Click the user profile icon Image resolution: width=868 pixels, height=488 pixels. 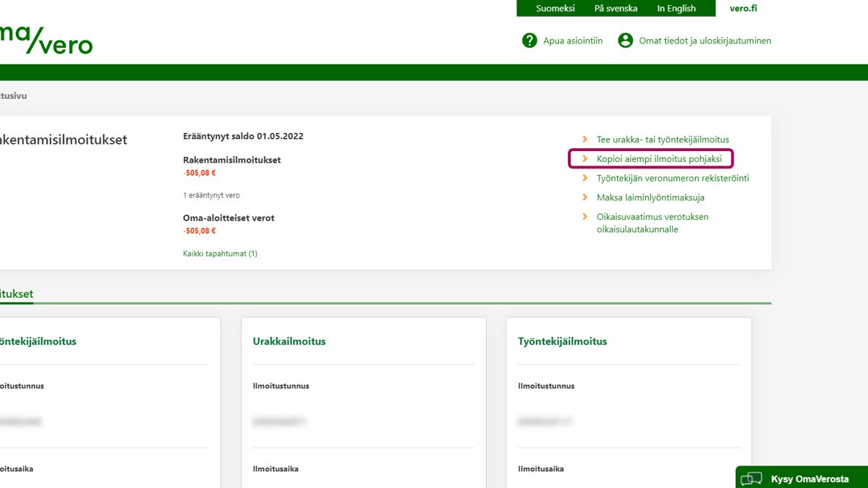click(x=626, y=40)
